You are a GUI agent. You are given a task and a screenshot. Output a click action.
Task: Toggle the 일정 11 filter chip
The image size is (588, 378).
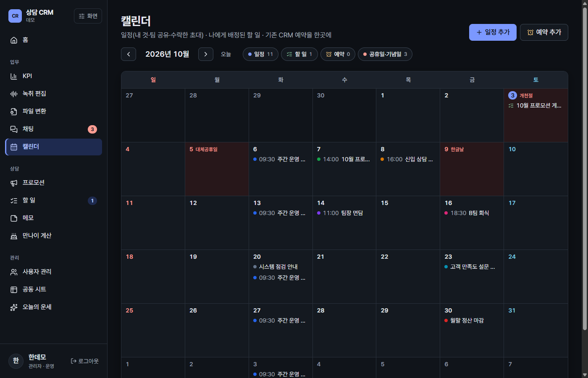coord(260,54)
